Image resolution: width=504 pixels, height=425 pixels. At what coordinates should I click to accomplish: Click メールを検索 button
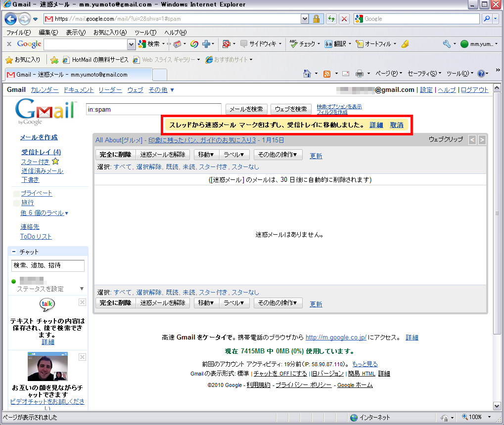click(246, 109)
